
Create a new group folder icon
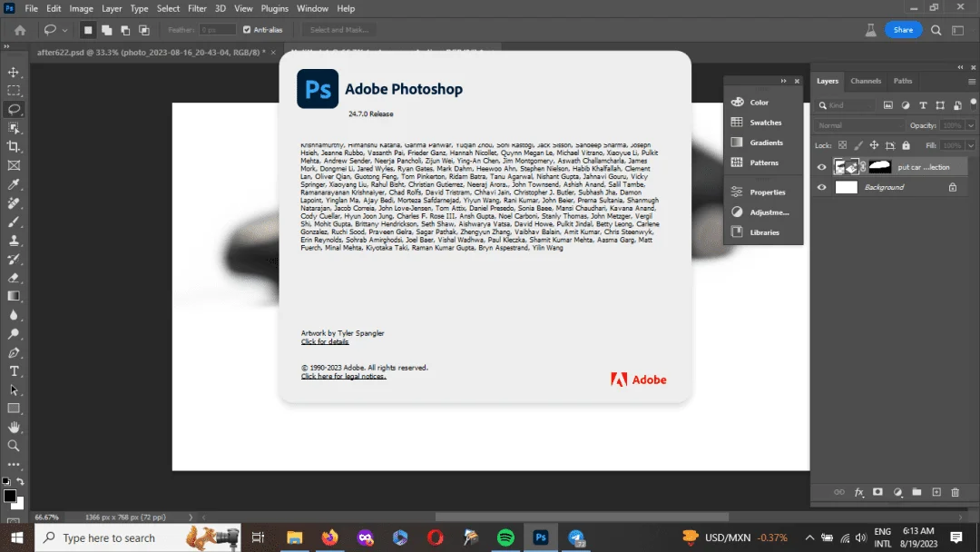[916, 493]
